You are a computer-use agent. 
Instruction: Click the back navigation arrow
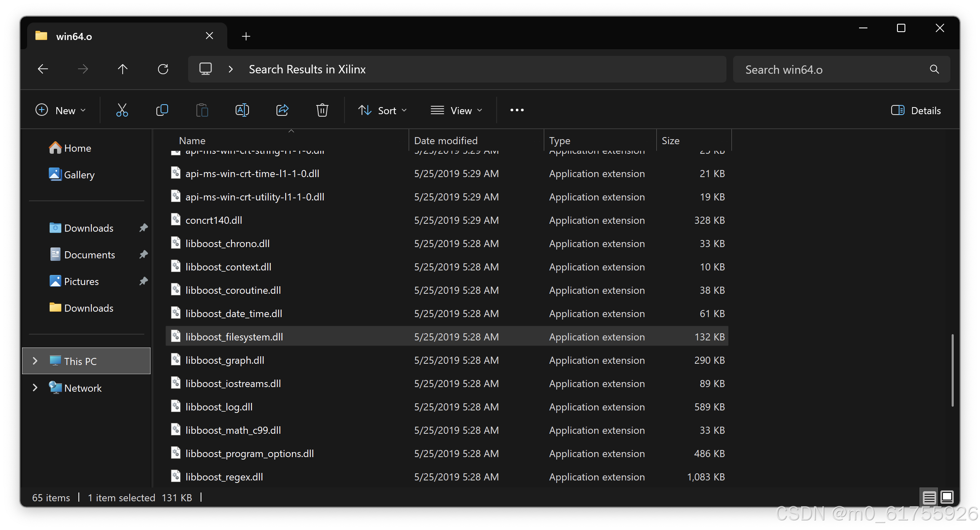click(x=43, y=69)
